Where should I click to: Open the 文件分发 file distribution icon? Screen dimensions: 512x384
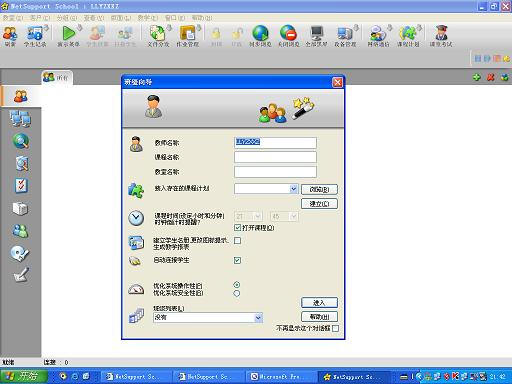[x=158, y=36]
